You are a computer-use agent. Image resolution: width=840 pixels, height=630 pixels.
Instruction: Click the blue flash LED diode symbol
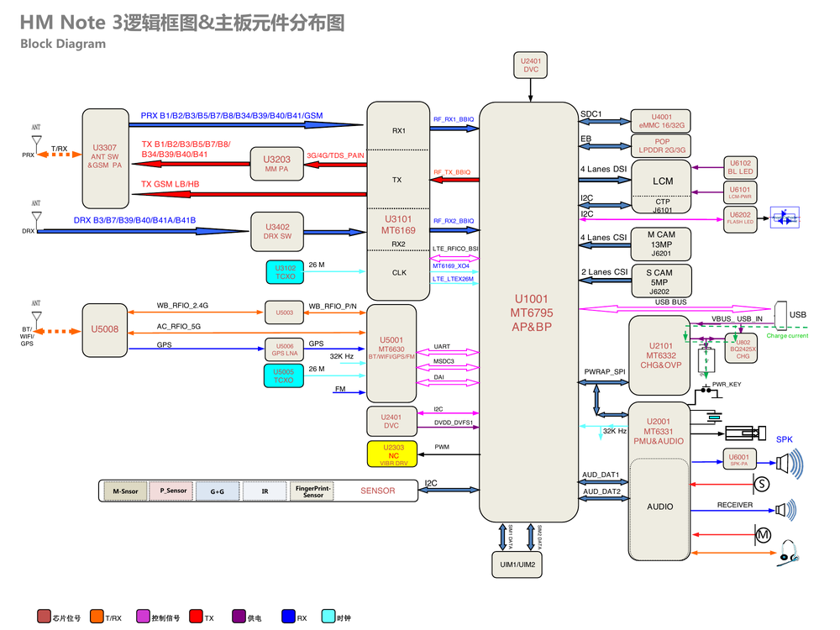[785, 218]
